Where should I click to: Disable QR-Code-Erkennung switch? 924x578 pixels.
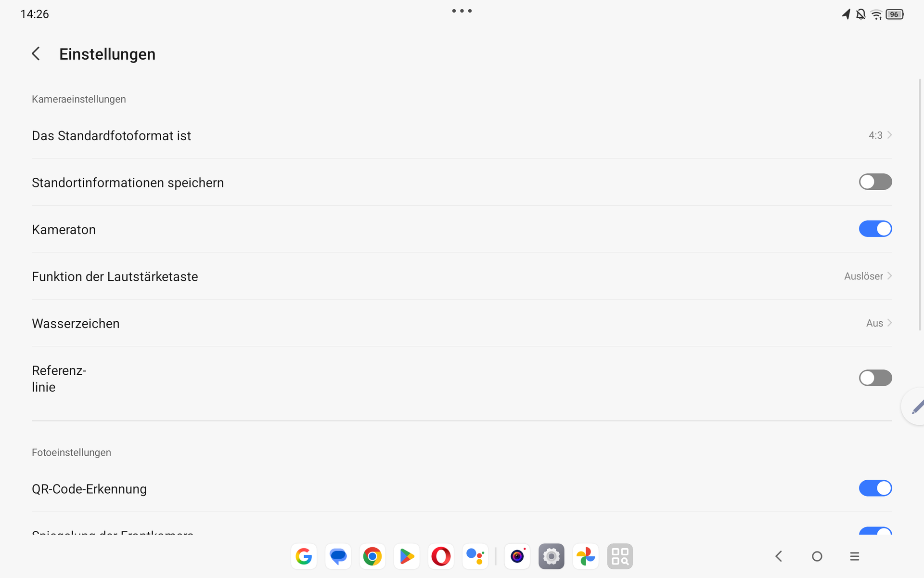pyautogui.click(x=875, y=488)
